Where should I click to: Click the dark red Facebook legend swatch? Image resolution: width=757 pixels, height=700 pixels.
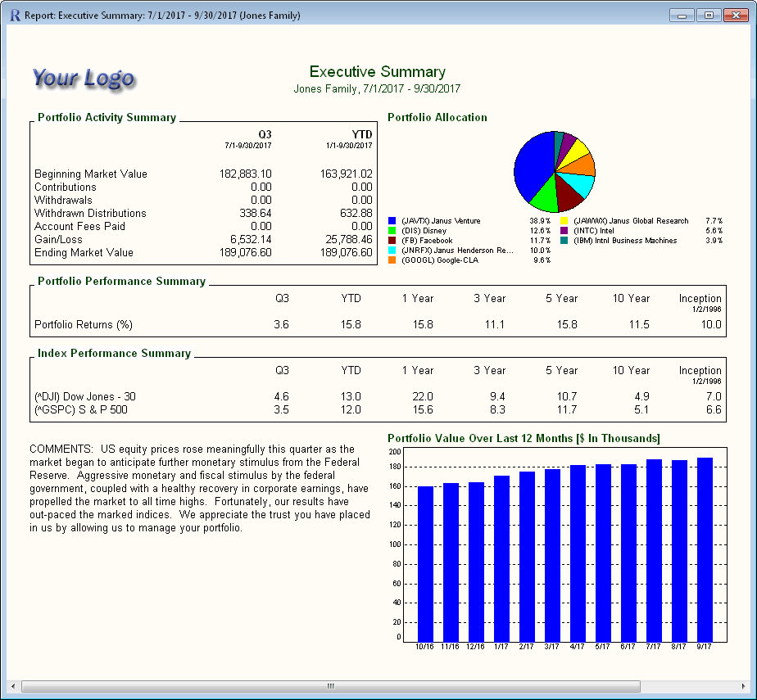tap(392, 240)
